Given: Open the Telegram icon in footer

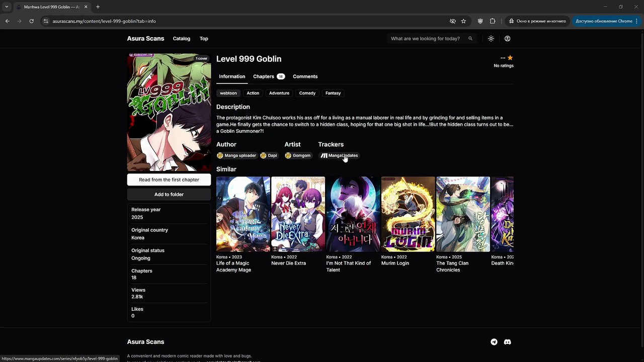Looking at the screenshot, I should (494, 342).
